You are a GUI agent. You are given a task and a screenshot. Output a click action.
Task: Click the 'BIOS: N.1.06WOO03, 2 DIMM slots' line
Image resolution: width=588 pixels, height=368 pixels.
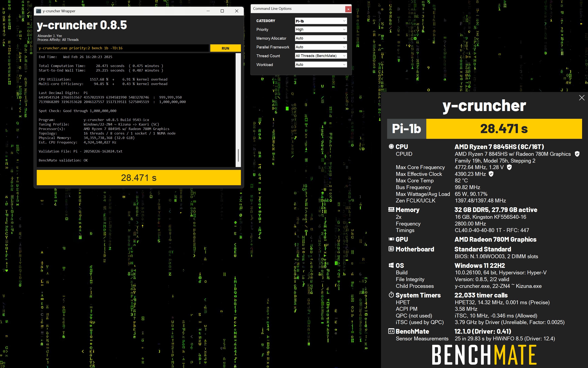pyautogui.click(x=496, y=257)
